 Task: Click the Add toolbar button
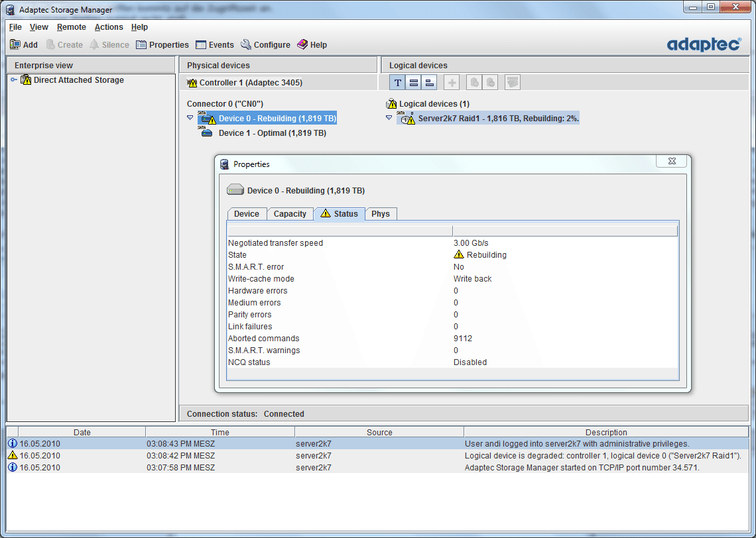24,45
